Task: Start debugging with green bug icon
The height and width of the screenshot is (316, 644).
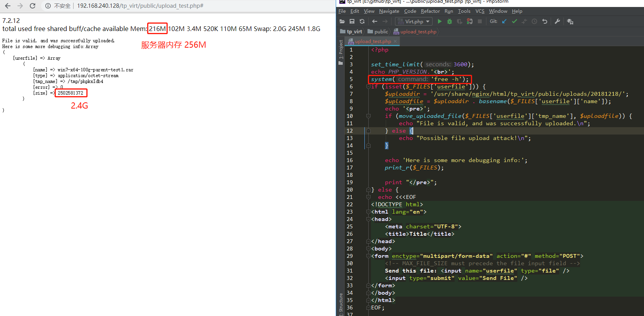Action: (450, 22)
